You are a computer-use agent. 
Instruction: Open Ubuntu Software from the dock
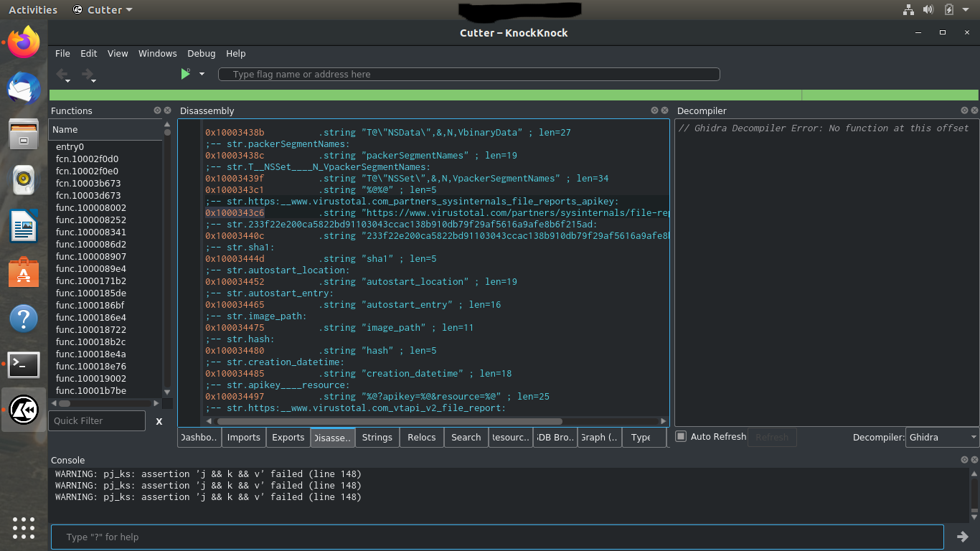[x=24, y=273]
